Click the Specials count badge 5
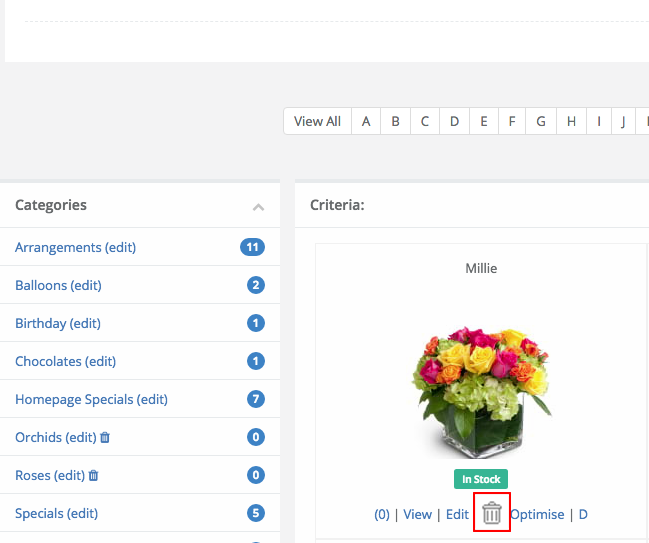 pyautogui.click(x=256, y=513)
